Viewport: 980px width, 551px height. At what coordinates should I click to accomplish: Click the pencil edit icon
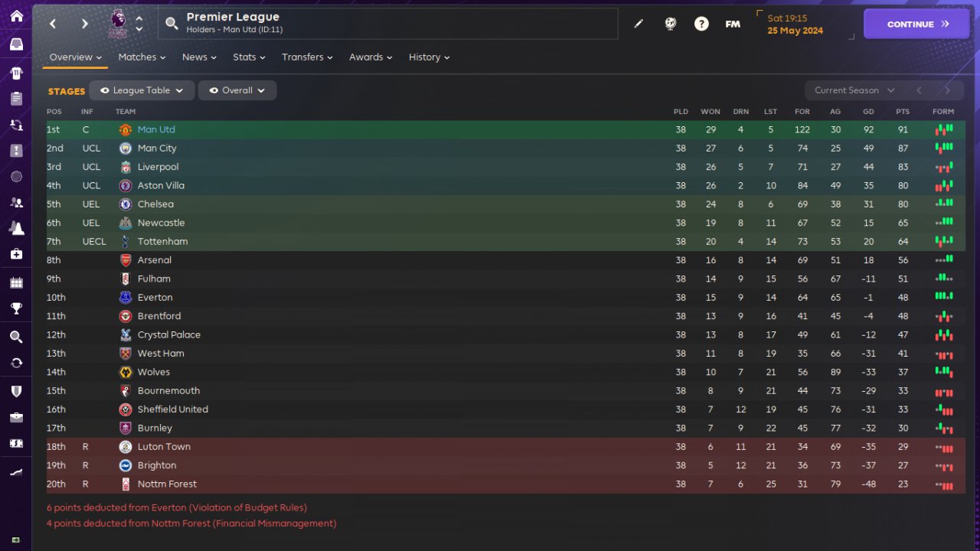639,24
